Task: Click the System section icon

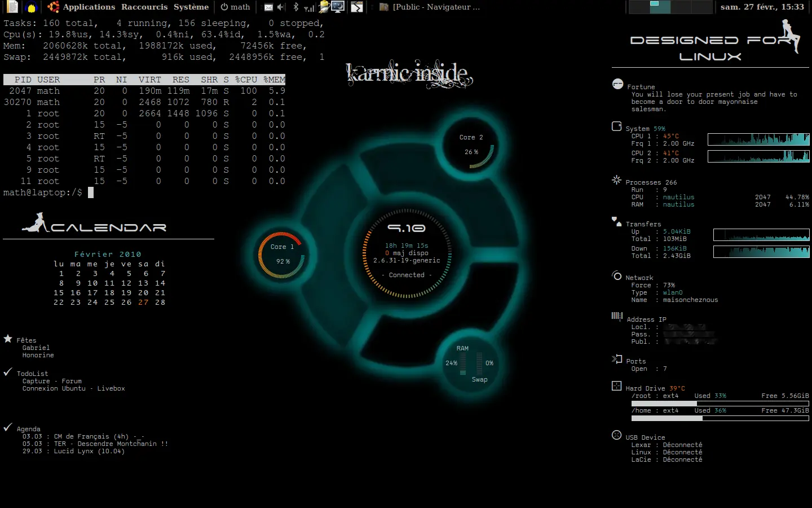Action: 617,126
